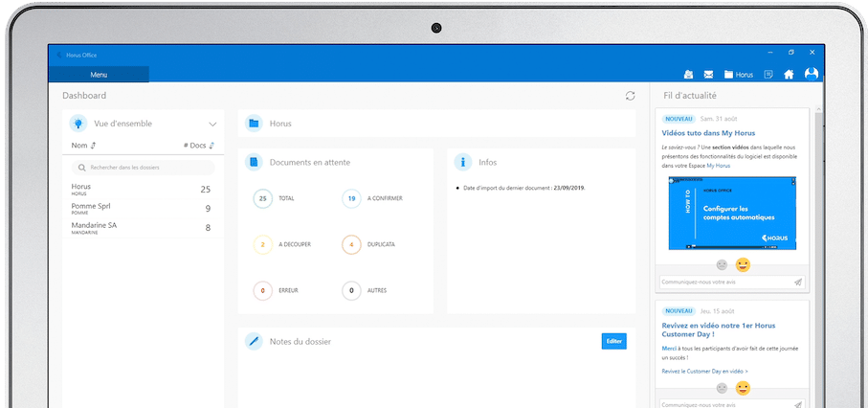The height and width of the screenshot is (408, 868).
Task: Click the Notes du dossier pencil icon
Action: point(255,342)
